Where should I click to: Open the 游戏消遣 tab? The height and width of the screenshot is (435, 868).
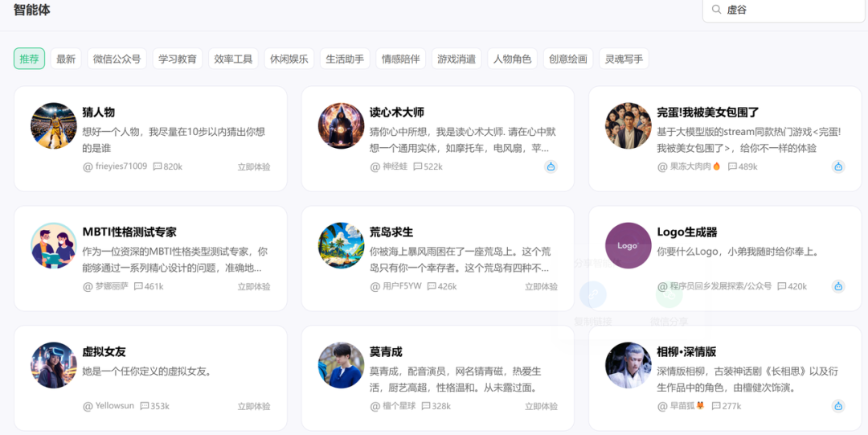tap(457, 59)
